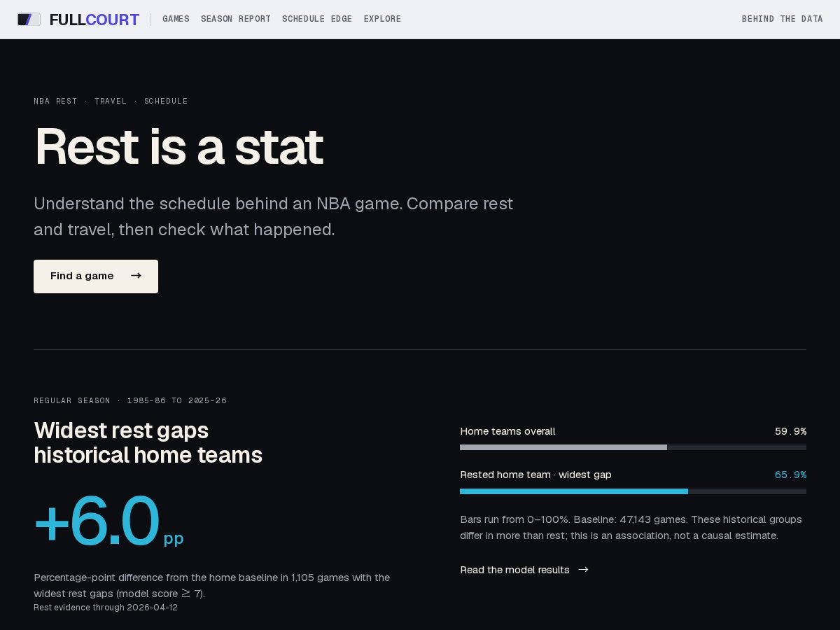Click the 65.9% value
Screen dimensions: 840x630
790,475
